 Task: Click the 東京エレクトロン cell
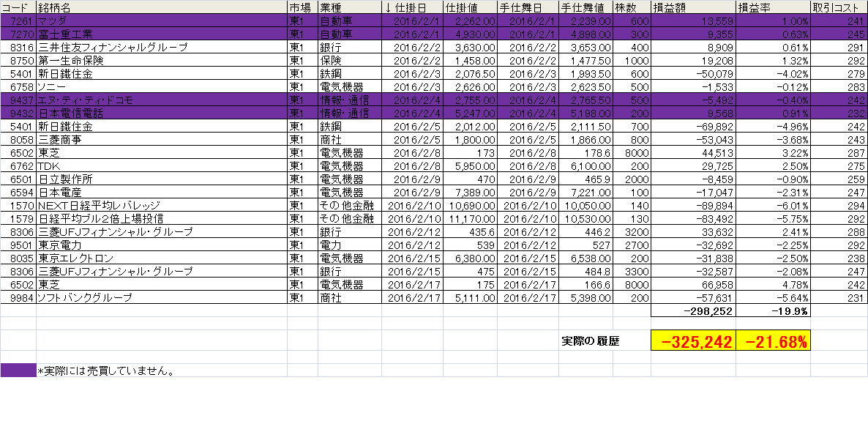click(x=162, y=258)
